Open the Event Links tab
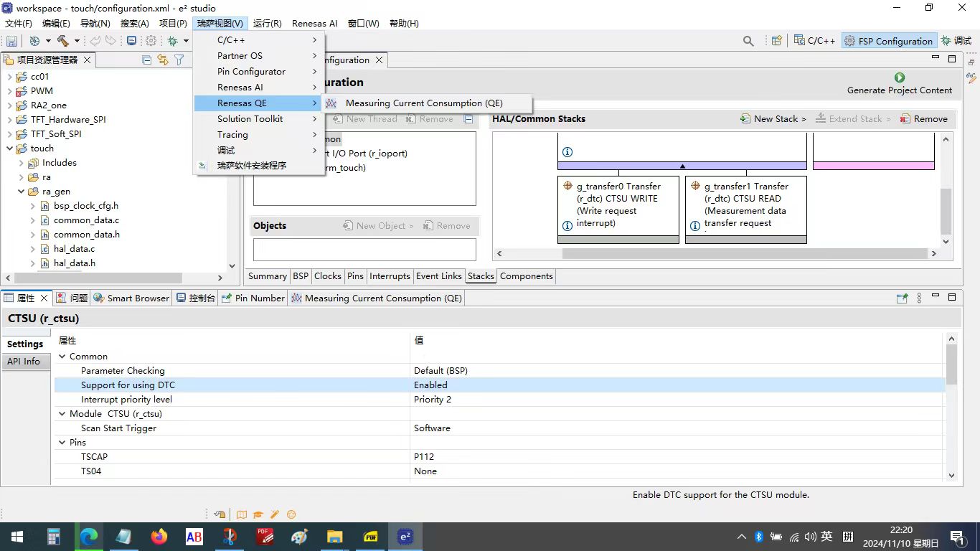 coord(438,276)
